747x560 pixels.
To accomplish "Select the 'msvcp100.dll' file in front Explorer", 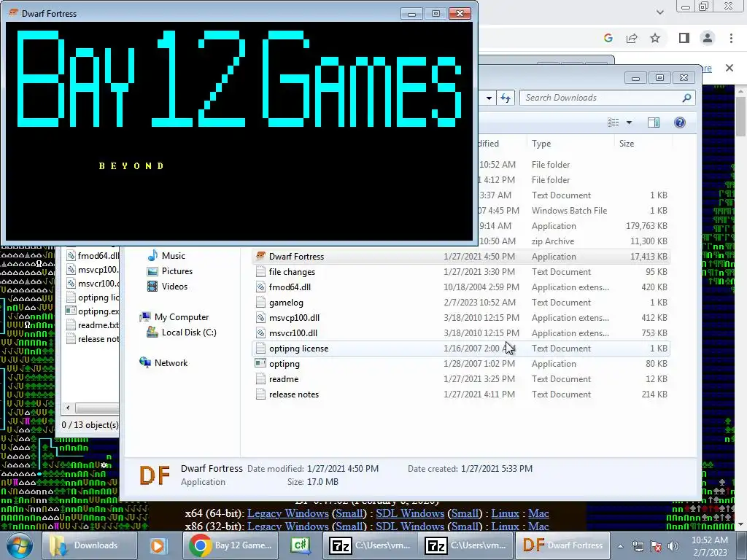I will 294,318.
